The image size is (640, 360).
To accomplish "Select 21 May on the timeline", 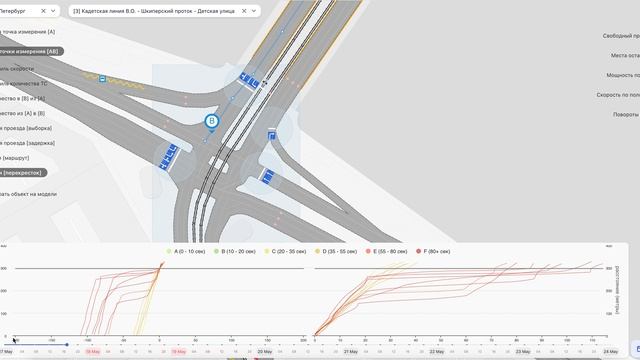I will pyautogui.click(x=351, y=351).
